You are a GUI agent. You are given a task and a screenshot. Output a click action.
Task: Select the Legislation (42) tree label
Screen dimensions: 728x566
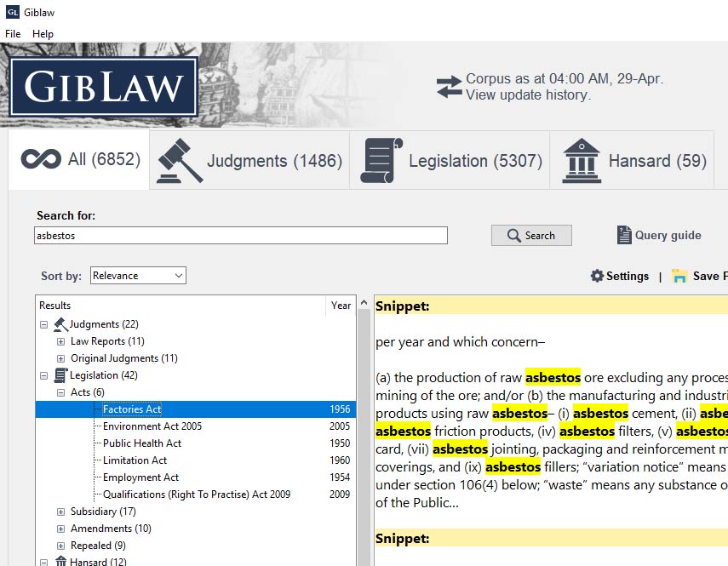click(x=104, y=375)
